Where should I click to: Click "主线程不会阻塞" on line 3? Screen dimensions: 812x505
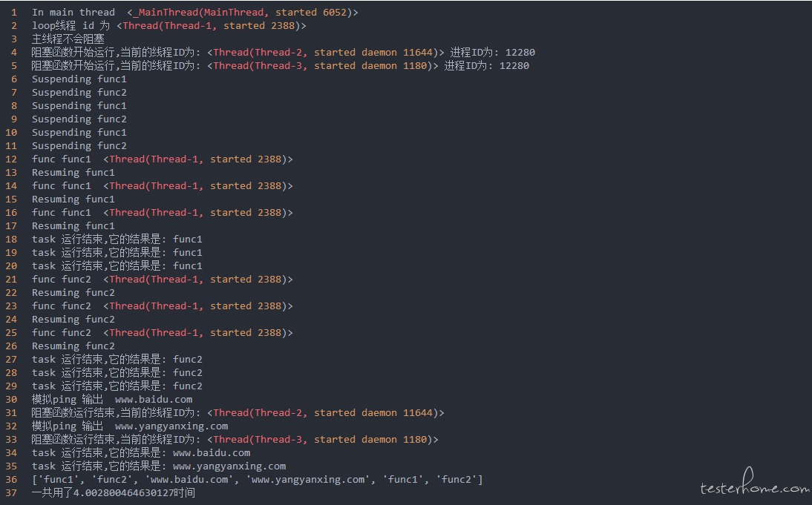[68, 39]
